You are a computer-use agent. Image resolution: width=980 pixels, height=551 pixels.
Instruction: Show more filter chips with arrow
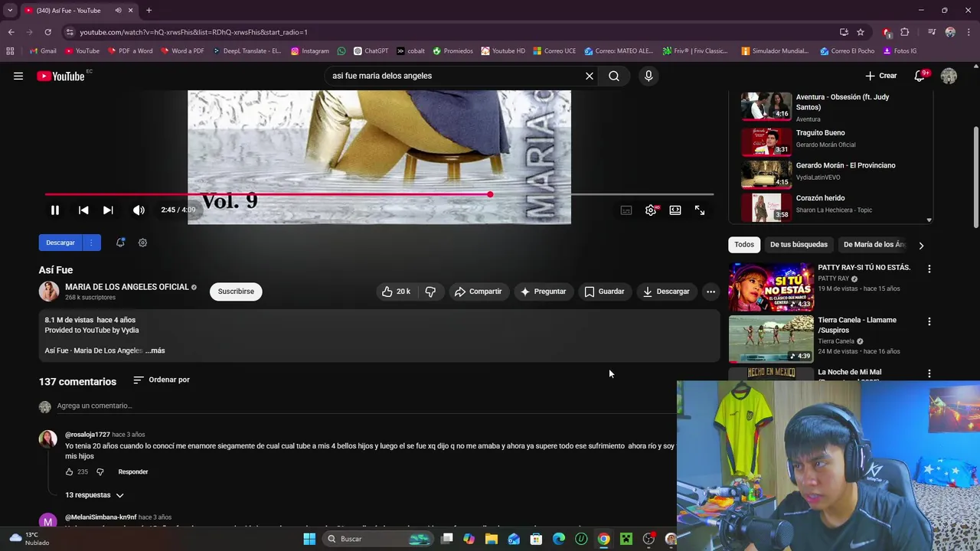pyautogui.click(x=921, y=246)
